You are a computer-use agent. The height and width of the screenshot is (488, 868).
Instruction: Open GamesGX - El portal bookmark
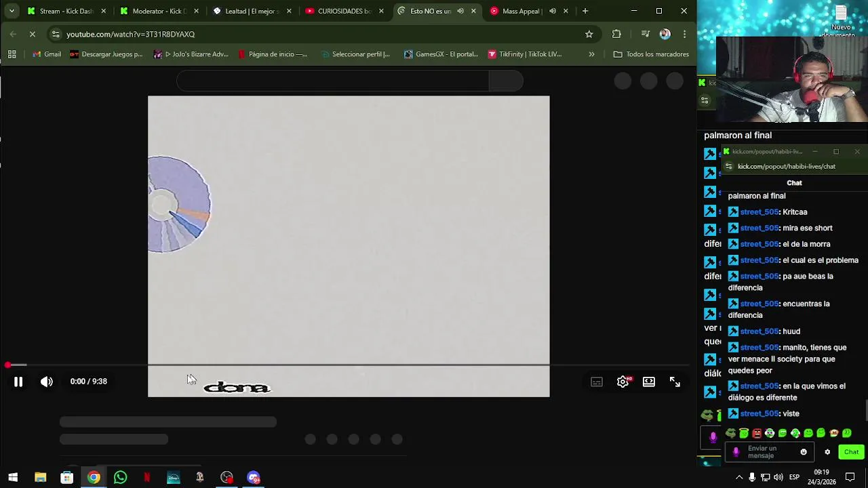coord(441,54)
